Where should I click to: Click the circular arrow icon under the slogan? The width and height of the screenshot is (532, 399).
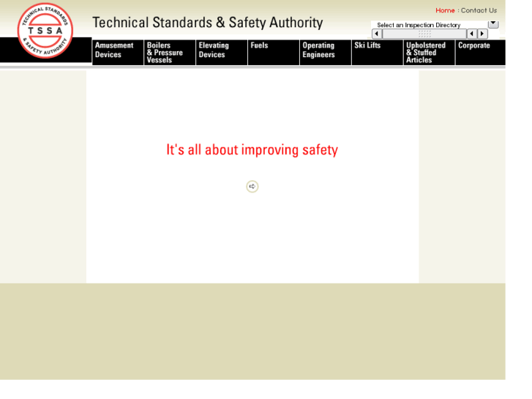pyautogui.click(x=252, y=187)
